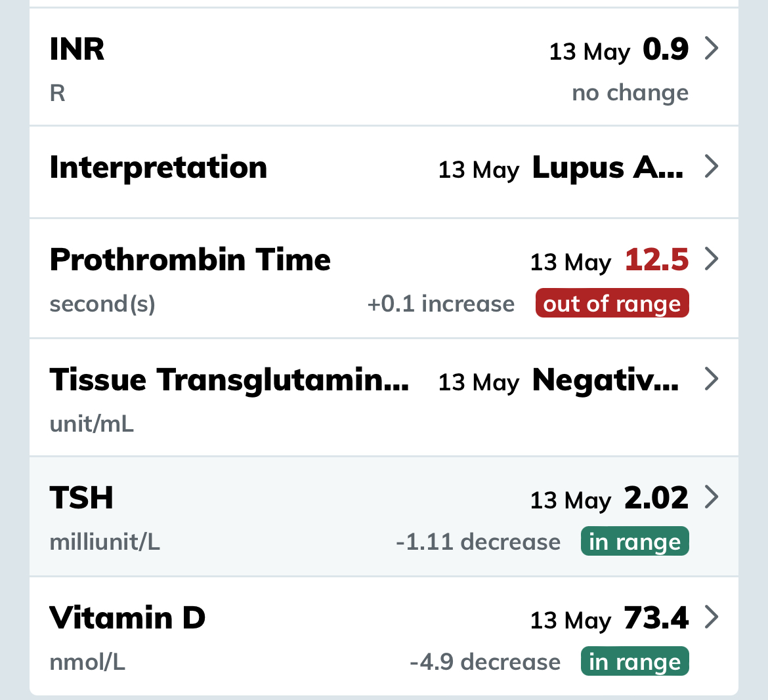Viewport: 768px width, 700px height.
Task: Select the Prothrombin Time title
Action: click(190, 260)
